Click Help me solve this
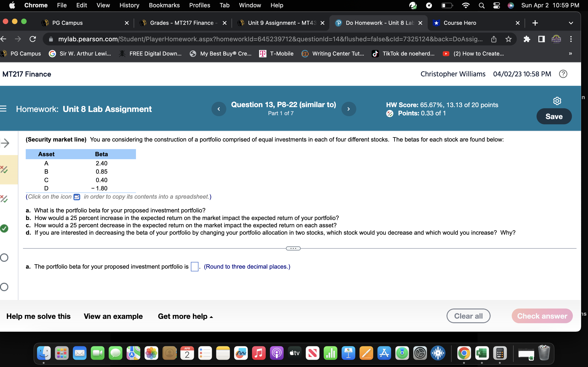Image resolution: width=588 pixels, height=367 pixels. tap(38, 316)
